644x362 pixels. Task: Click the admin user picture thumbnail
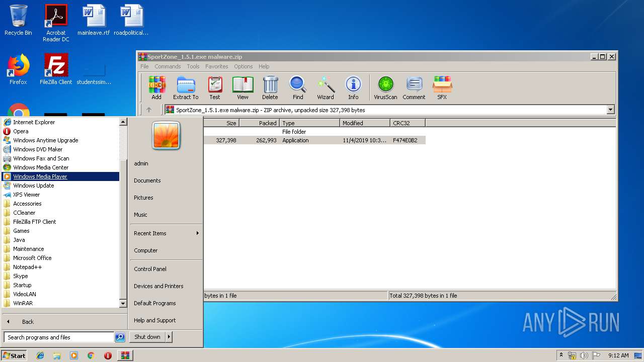click(166, 136)
